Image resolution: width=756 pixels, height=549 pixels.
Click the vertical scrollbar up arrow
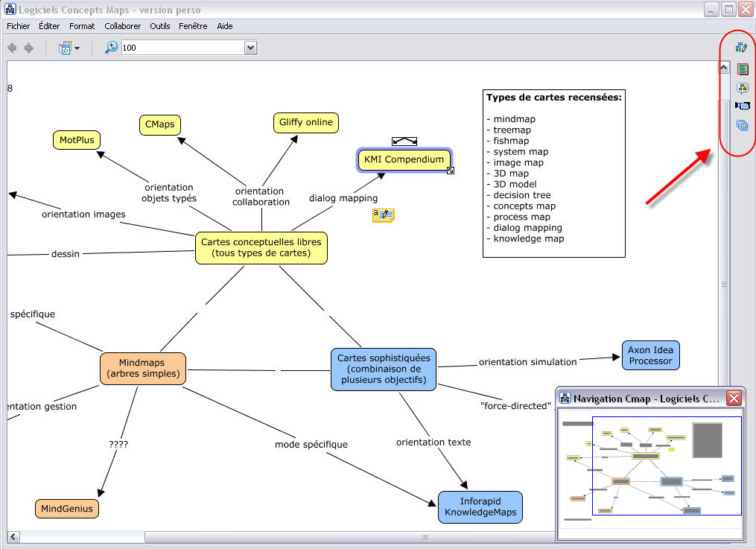(x=723, y=68)
